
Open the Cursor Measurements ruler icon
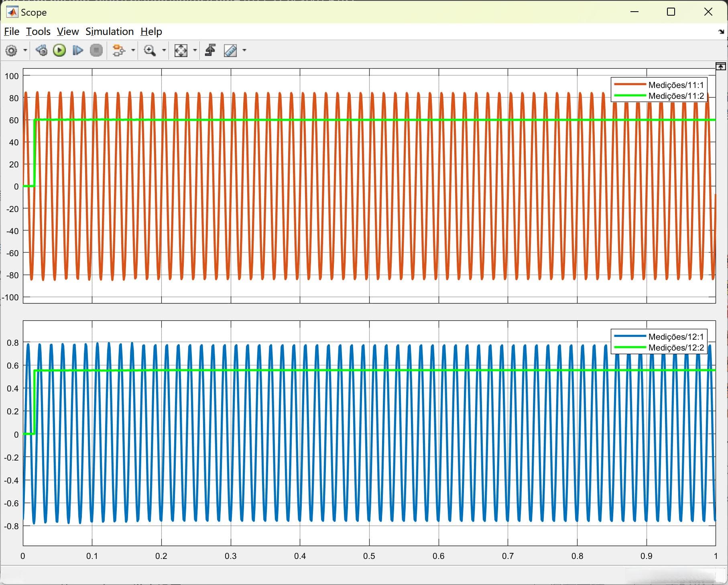click(x=230, y=51)
